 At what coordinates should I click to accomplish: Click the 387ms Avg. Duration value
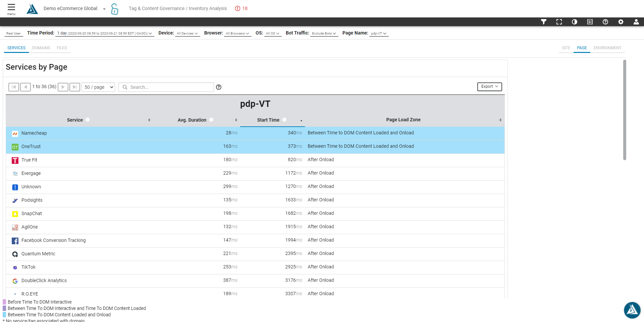tap(230, 280)
